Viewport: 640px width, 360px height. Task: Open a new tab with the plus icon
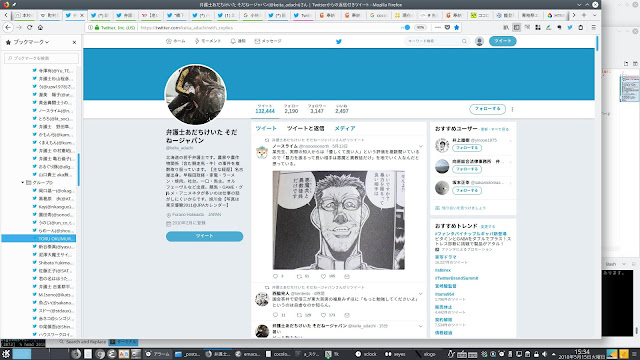tap(584, 15)
